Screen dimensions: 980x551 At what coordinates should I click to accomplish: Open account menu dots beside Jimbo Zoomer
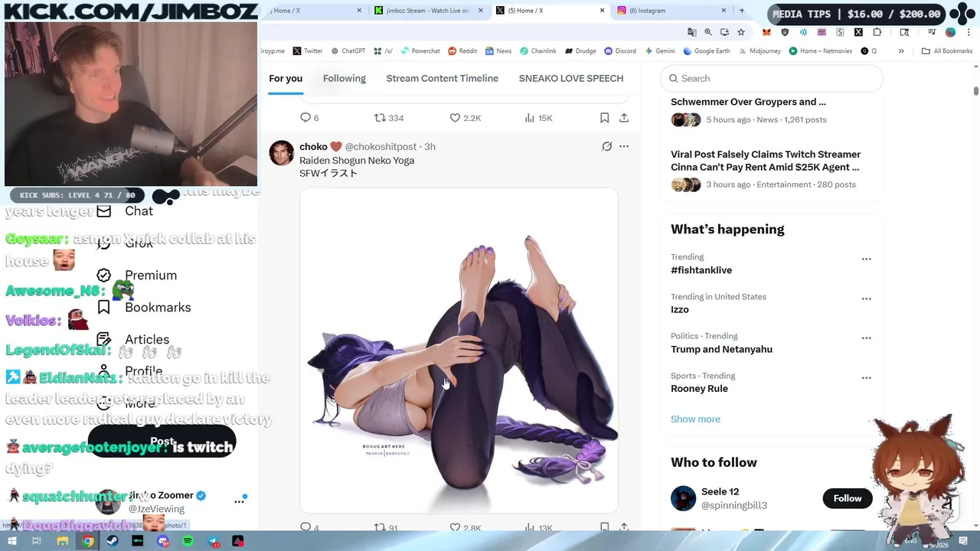[239, 501]
